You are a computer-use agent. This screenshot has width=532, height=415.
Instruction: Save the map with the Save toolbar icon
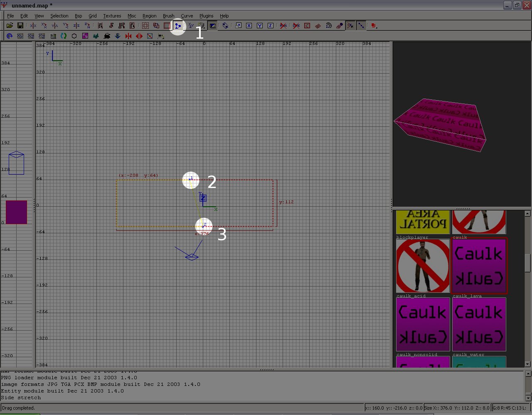tap(20, 25)
